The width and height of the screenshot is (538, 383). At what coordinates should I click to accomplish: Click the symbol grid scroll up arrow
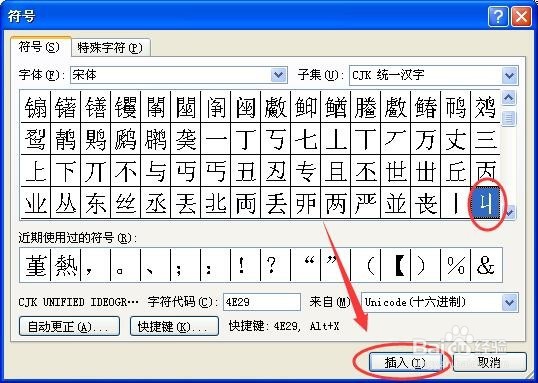[509, 98]
